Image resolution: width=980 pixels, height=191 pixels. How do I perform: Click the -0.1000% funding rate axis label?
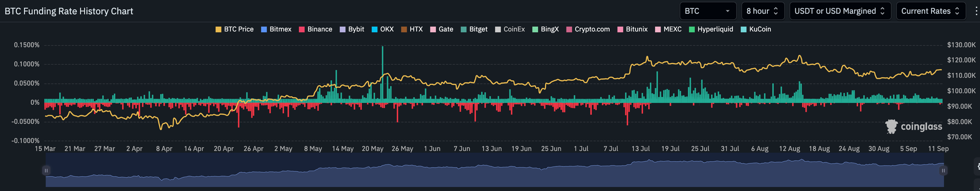tap(25, 141)
